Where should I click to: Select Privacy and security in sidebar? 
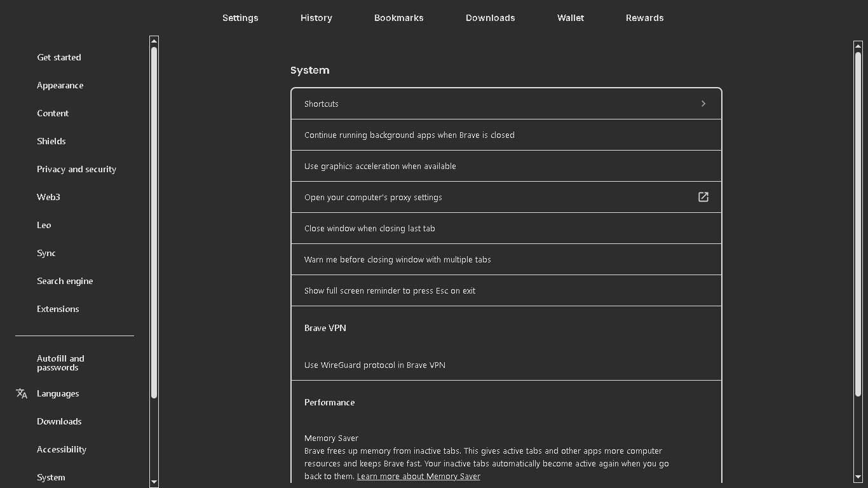(x=77, y=169)
